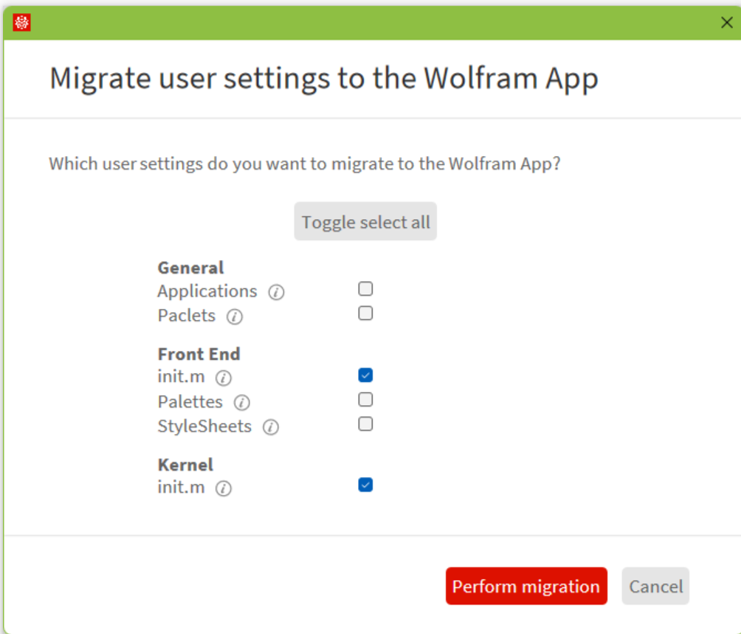Click the init.m label under Kernel

coord(181,487)
